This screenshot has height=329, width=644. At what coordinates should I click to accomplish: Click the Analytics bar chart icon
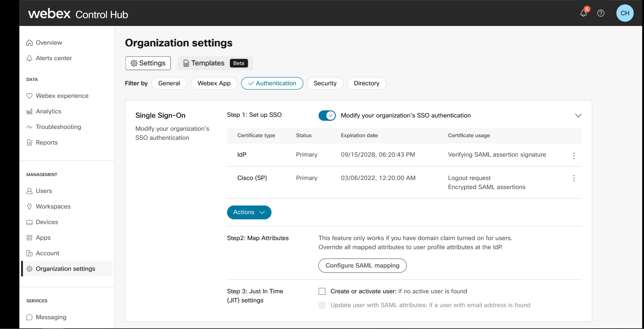[29, 111]
